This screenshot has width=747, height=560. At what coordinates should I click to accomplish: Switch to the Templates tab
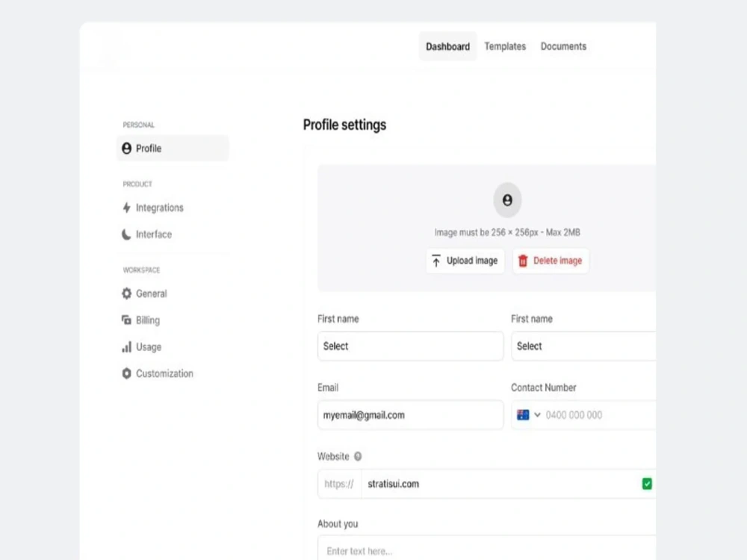(505, 46)
